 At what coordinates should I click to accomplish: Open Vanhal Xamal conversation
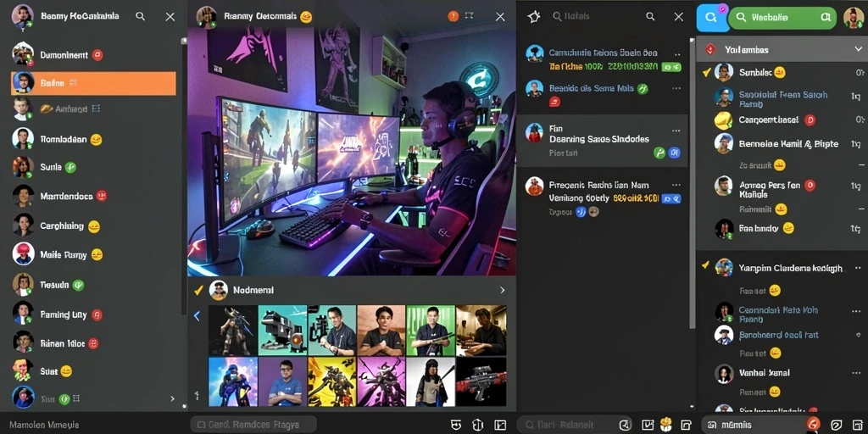click(764, 373)
